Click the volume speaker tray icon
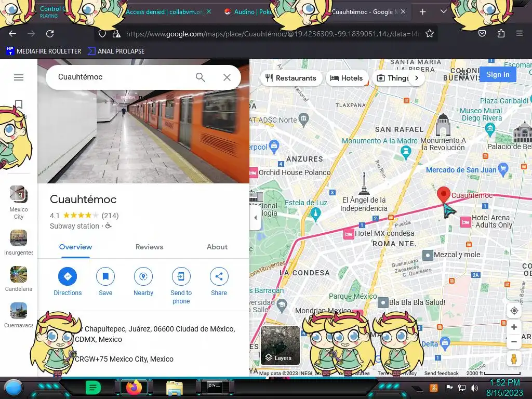 click(474, 388)
